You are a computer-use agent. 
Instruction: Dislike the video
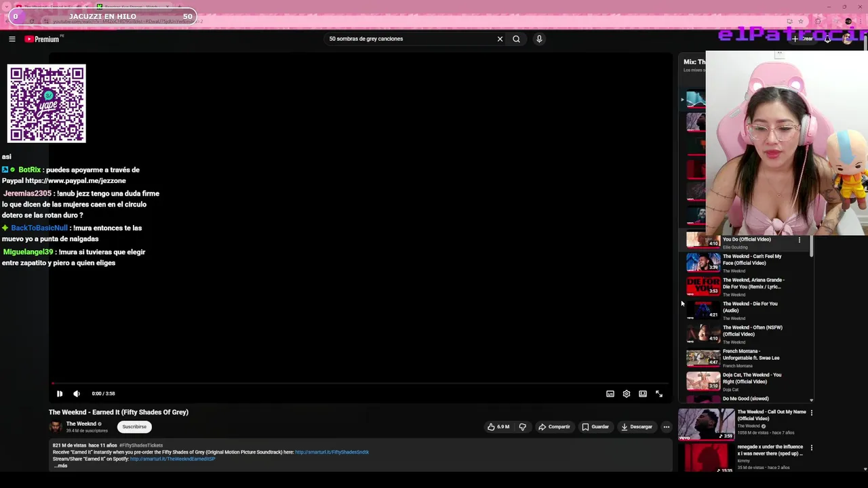pyautogui.click(x=523, y=427)
